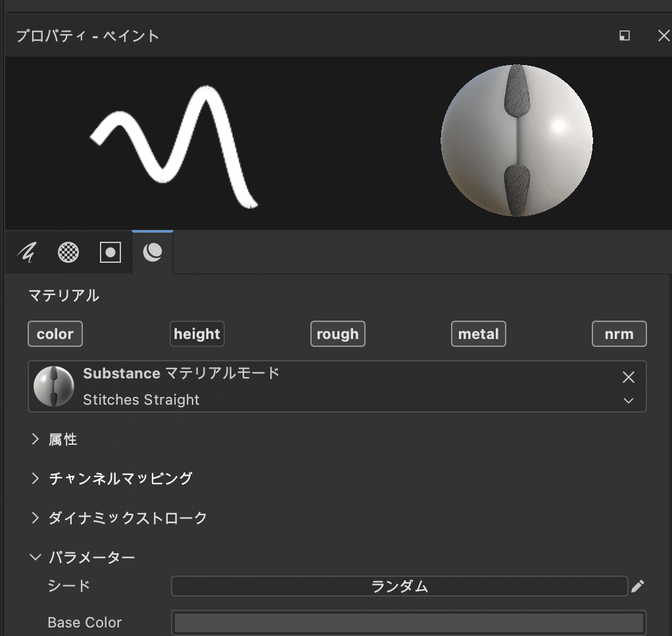Open the Base Color picker
Viewport: 672px width, 636px height.
(408, 622)
